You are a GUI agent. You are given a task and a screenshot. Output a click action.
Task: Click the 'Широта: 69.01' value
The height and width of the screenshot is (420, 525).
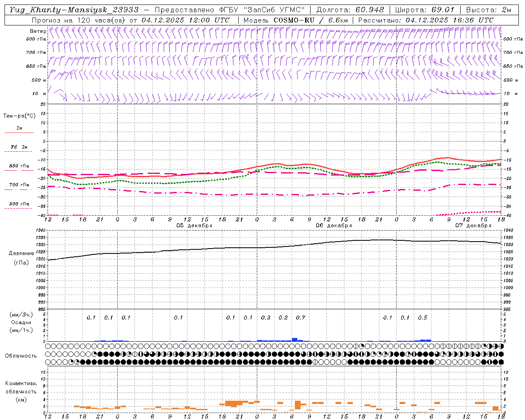425,10
